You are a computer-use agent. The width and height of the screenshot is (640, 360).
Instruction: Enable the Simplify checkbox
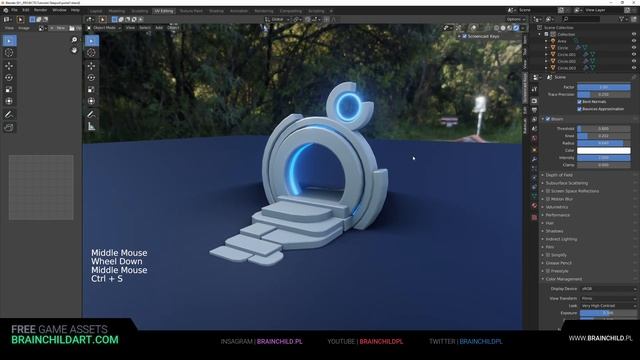point(548,255)
